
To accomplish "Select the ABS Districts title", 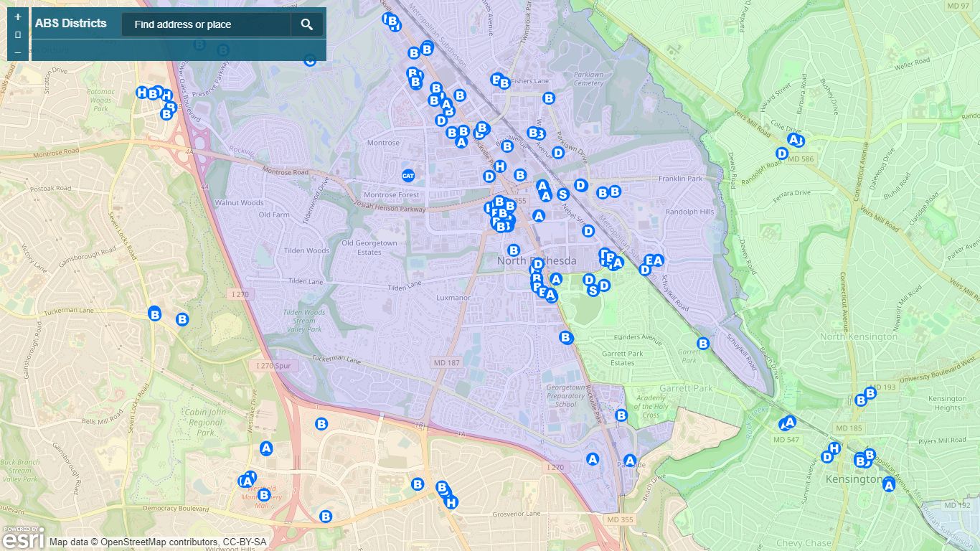I will tap(70, 23).
